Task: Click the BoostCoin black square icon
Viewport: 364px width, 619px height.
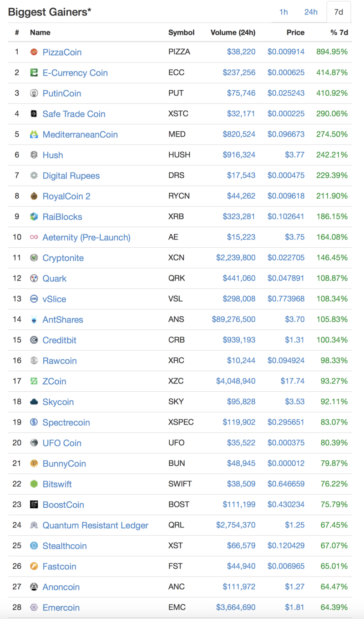Action: click(34, 505)
